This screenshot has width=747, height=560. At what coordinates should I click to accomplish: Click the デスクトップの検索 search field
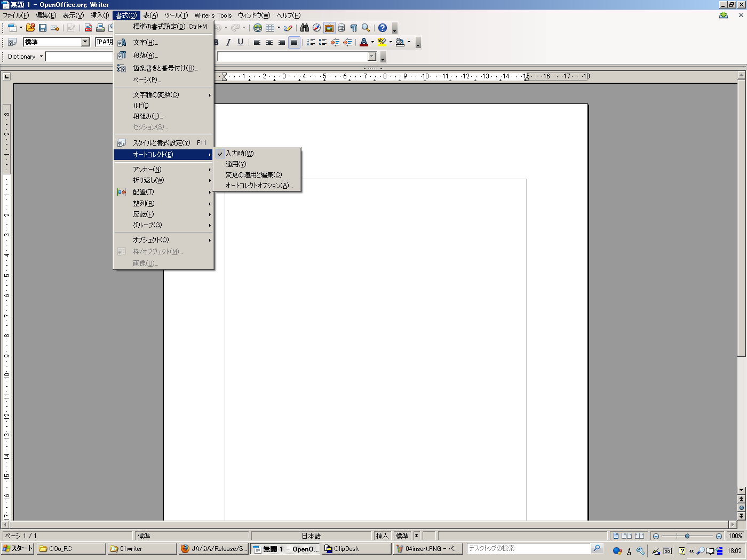tap(529, 548)
